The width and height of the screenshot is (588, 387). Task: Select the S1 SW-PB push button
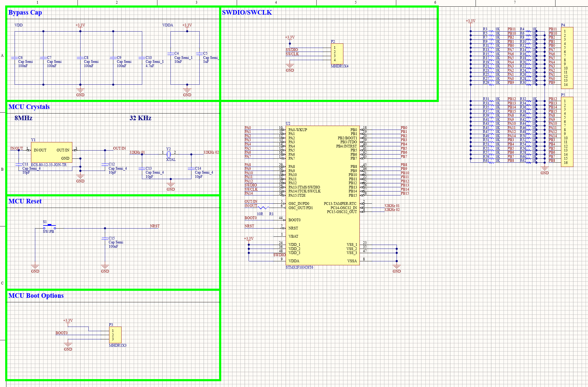coord(49,227)
